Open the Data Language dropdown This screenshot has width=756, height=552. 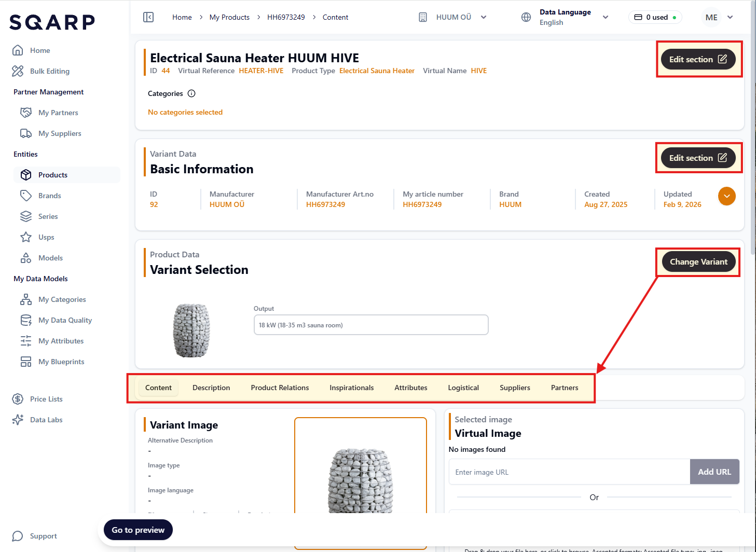[605, 17]
